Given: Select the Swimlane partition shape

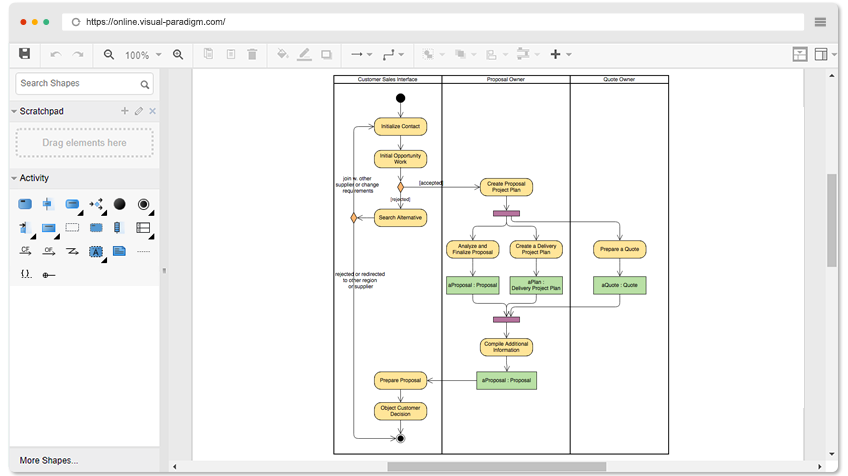Looking at the screenshot, I should click(x=143, y=228).
